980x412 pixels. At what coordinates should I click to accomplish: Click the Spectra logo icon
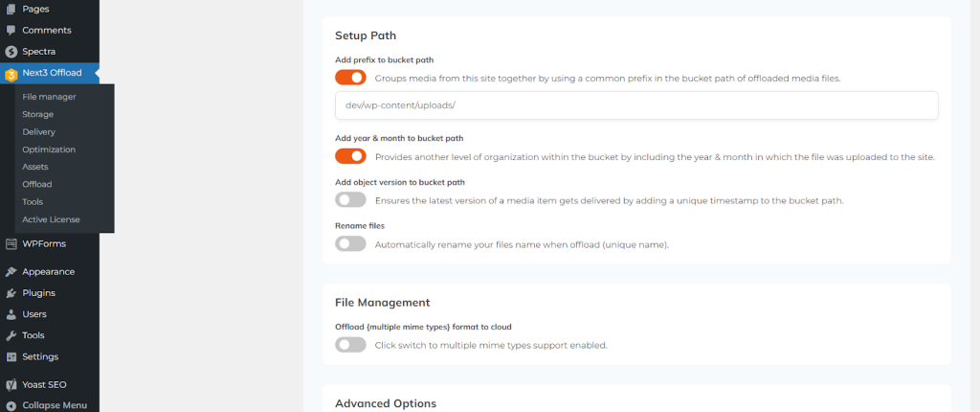(11, 52)
